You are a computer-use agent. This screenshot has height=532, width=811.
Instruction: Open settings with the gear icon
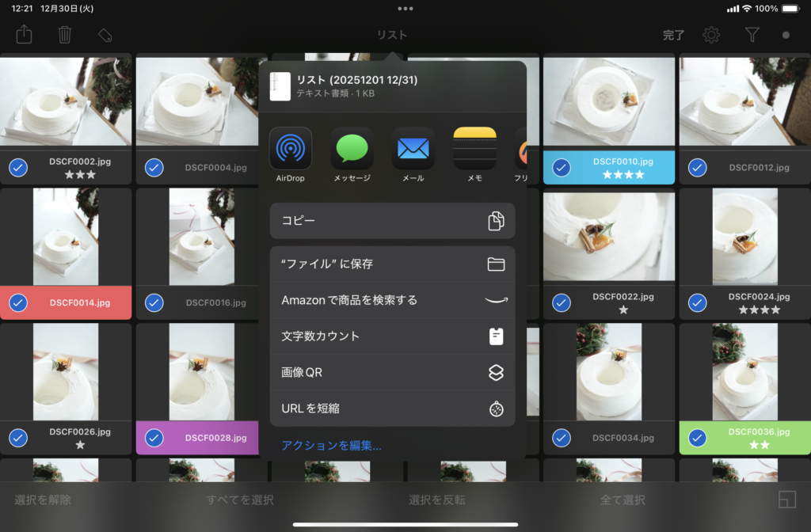[711, 35]
